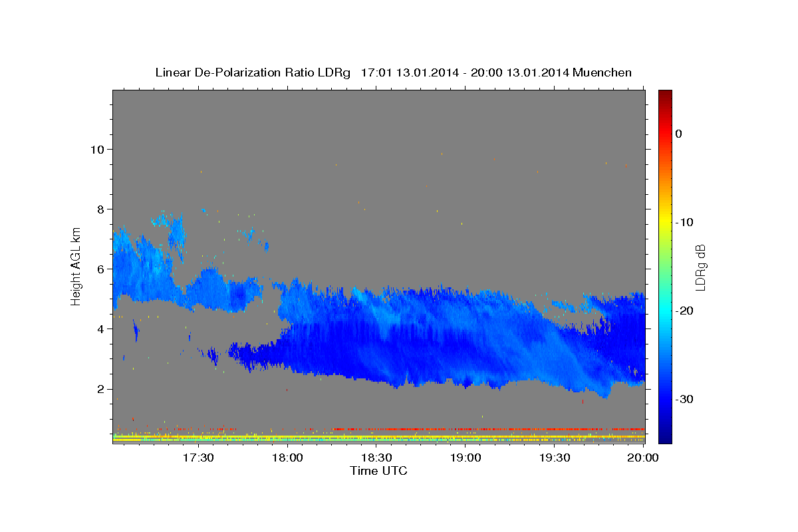Click the 4 km height tick label
Viewport: 798px width, 532px height.
pos(100,329)
